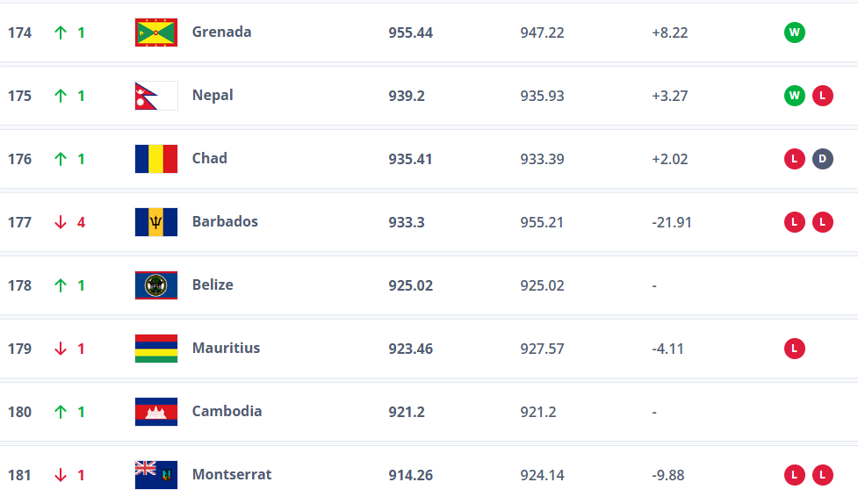Click the Belize flag icon

[x=156, y=285]
